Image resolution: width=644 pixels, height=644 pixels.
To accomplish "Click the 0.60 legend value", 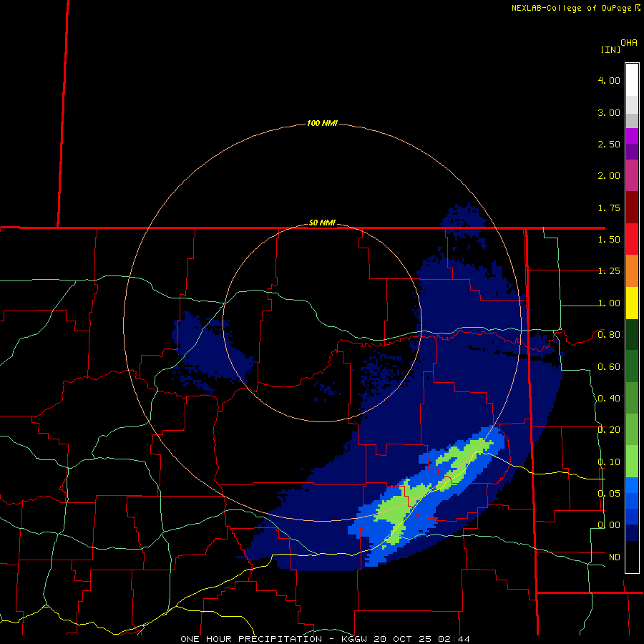I will coord(609,367).
